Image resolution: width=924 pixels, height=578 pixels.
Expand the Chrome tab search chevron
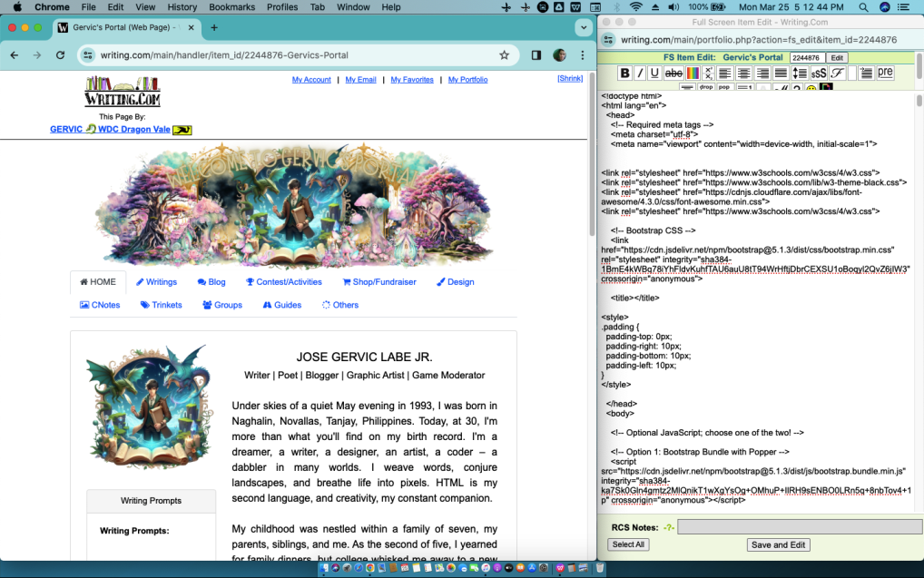coord(583,28)
